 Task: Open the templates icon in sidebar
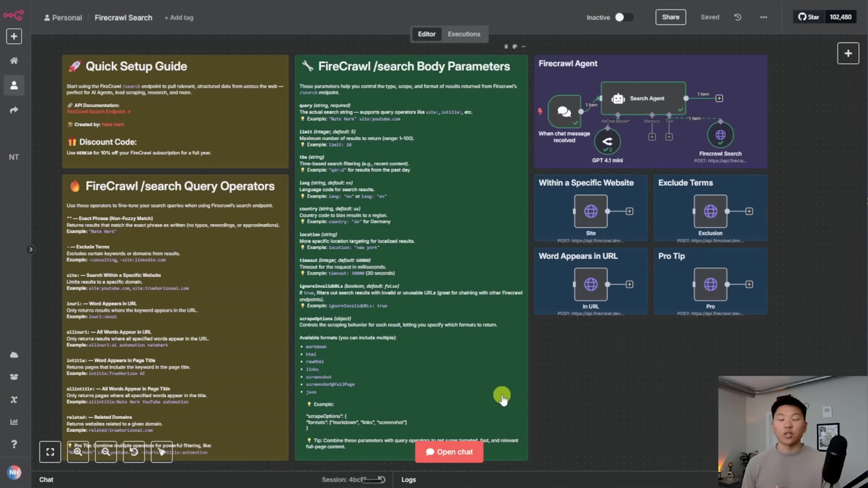[x=14, y=377]
